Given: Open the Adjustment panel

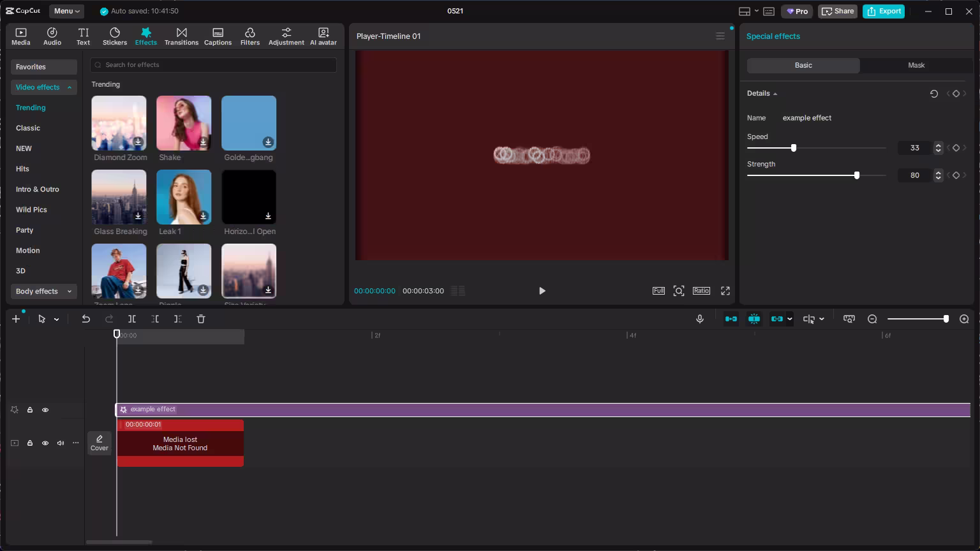Looking at the screenshot, I should (286, 36).
